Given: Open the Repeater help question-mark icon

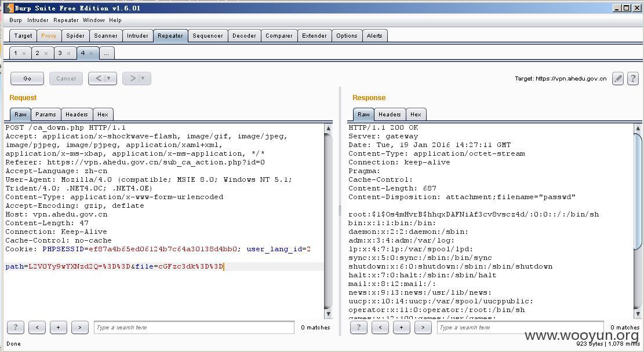Looking at the screenshot, I should click(x=633, y=78).
